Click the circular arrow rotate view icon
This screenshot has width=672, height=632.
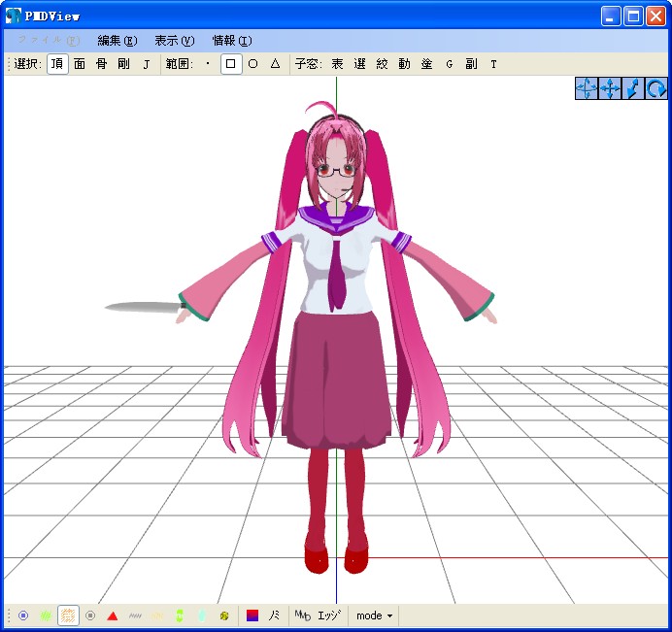(x=655, y=88)
